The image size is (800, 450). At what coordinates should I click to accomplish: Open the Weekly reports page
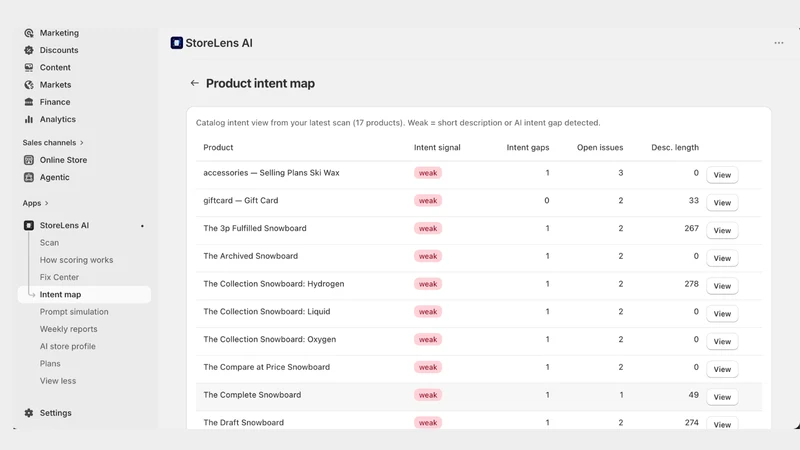tap(68, 329)
